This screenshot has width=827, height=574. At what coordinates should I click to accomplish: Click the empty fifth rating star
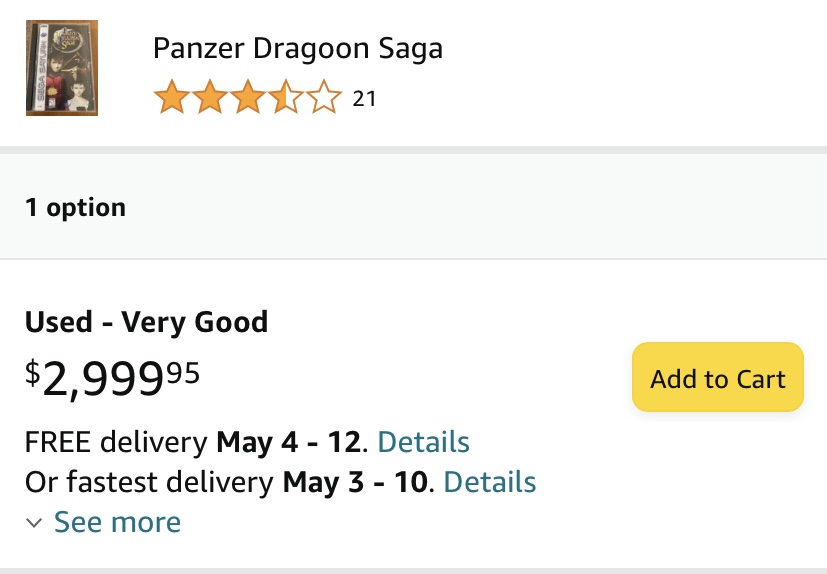(x=324, y=97)
